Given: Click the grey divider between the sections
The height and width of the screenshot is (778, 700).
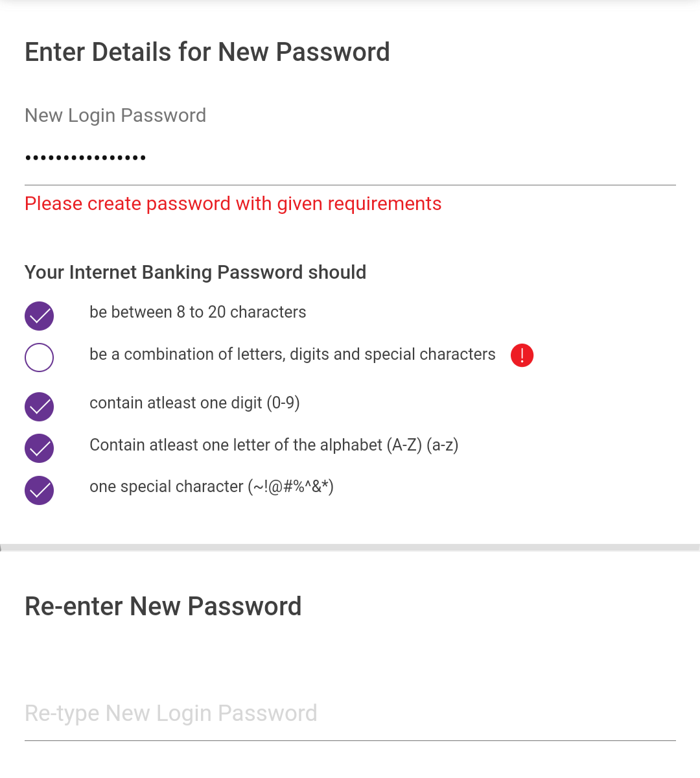Looking at the screenshot, I should (350, 548).
